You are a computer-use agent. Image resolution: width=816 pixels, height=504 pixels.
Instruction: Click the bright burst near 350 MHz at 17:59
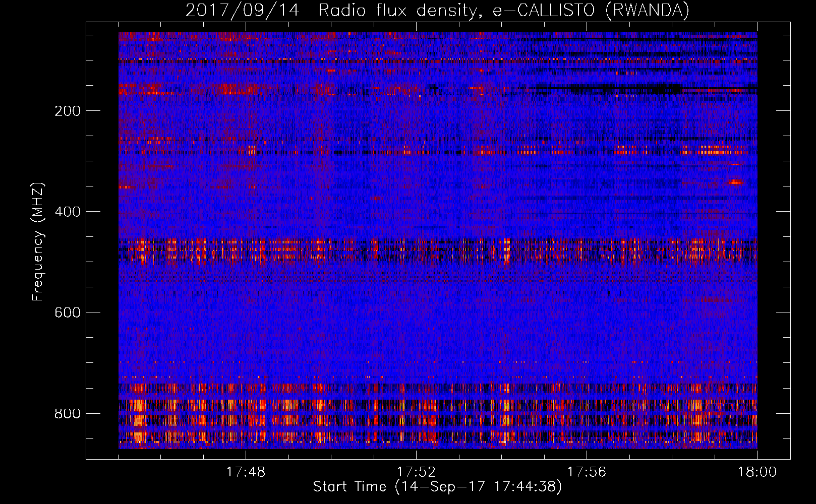(736, 182)
